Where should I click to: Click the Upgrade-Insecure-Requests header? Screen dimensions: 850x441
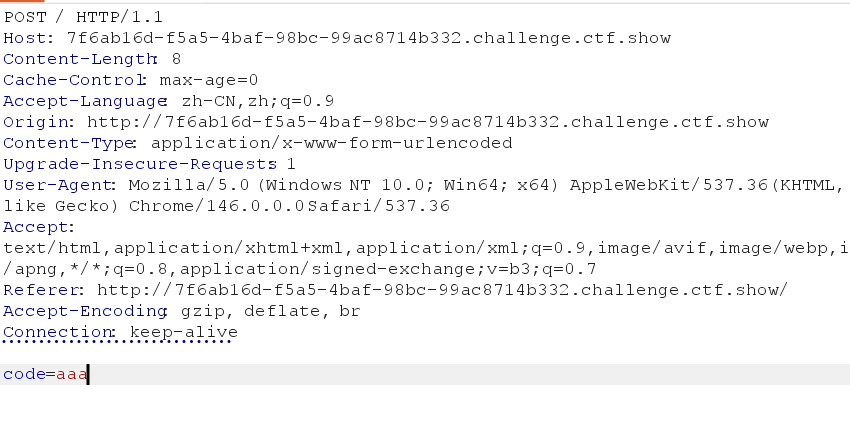[140, 164]
